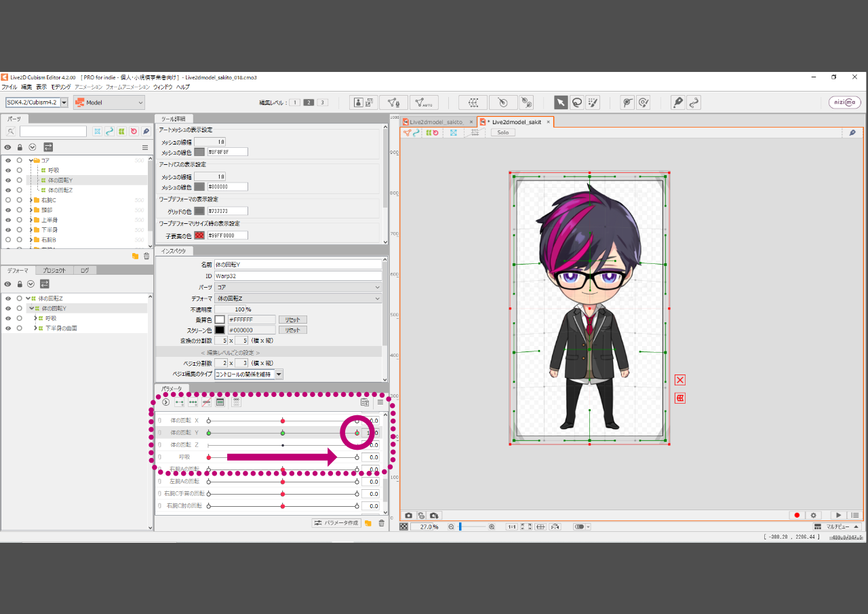
Task: Select the arrow selection tool in toolbar
Action: point(561,102)
